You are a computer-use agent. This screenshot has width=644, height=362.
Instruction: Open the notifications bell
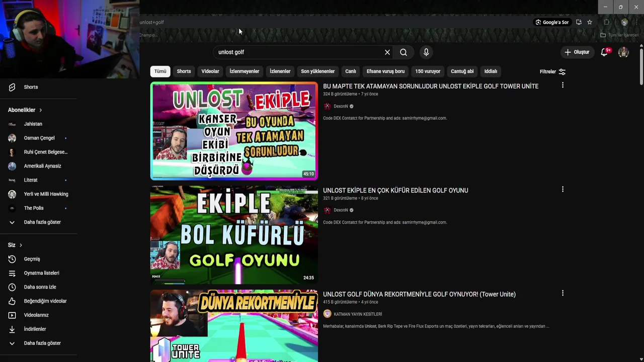click(x=605, y=52)
